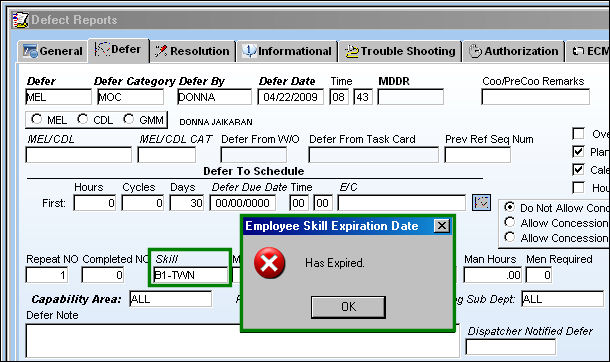Screen dimensions: 610x362
Task: Close the Employee Skill Expiration Date dialog
Action: (x=442, y=226)
